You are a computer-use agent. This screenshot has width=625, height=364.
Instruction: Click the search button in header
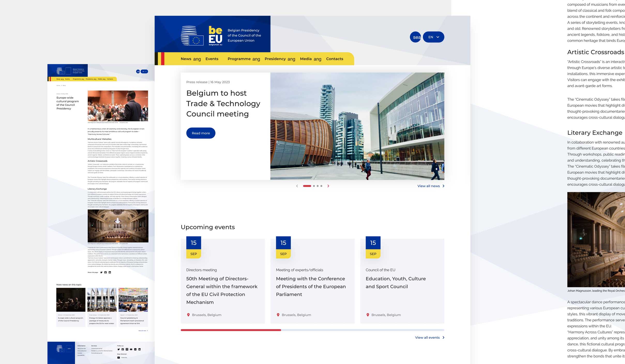(415, 37)
